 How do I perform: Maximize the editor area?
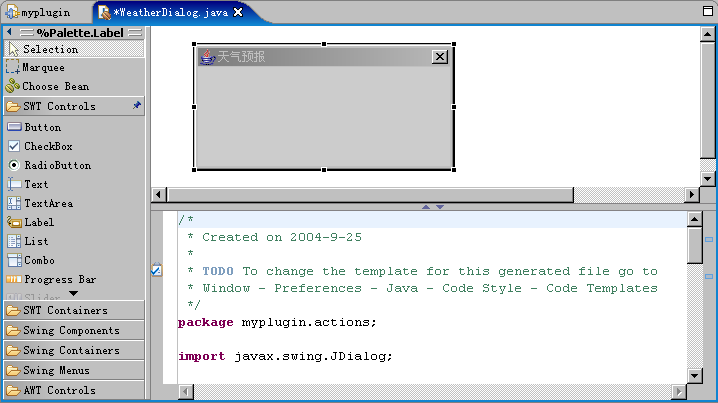click(707, 11)
